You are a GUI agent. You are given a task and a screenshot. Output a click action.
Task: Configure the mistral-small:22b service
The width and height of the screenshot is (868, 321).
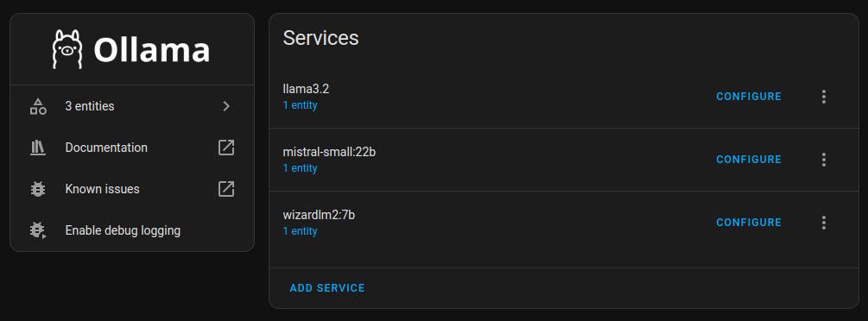coord(749,160)
